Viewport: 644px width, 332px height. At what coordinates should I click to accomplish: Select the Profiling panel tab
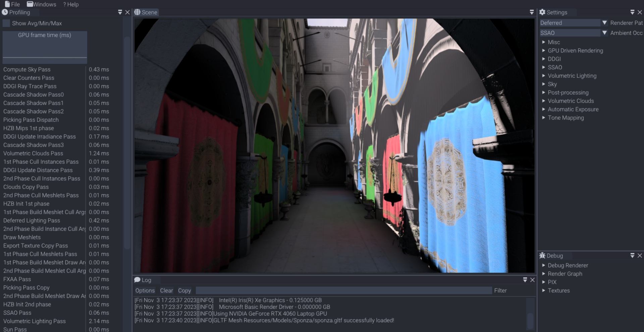tap(19, 12)
